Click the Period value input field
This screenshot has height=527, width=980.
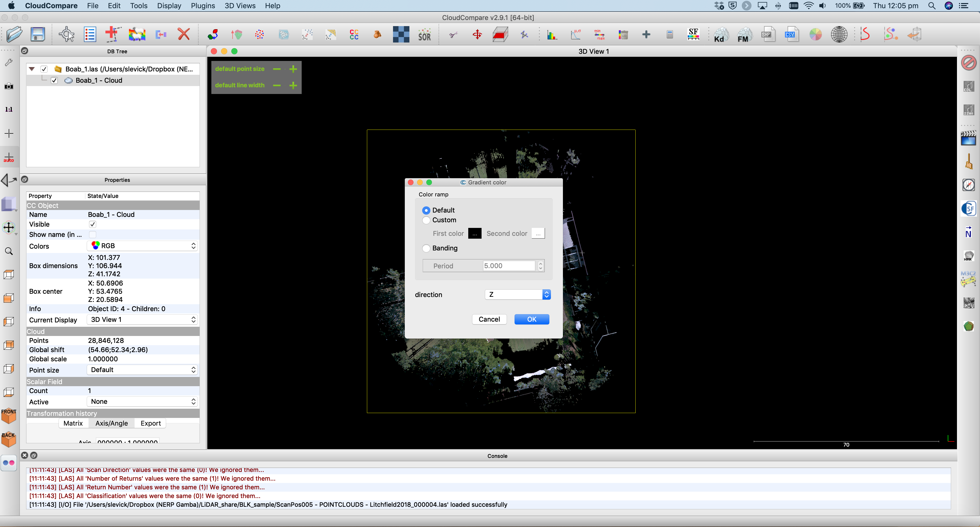509,266
